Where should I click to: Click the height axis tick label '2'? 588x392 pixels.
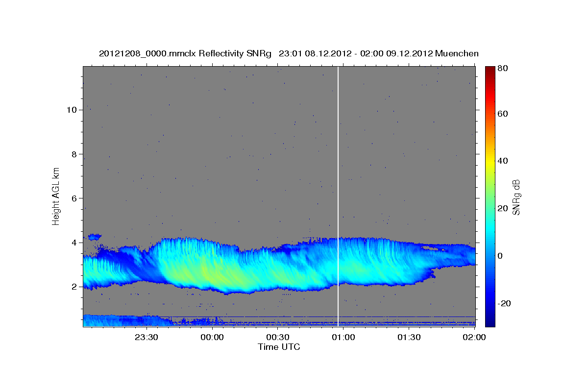click(73, 287)
